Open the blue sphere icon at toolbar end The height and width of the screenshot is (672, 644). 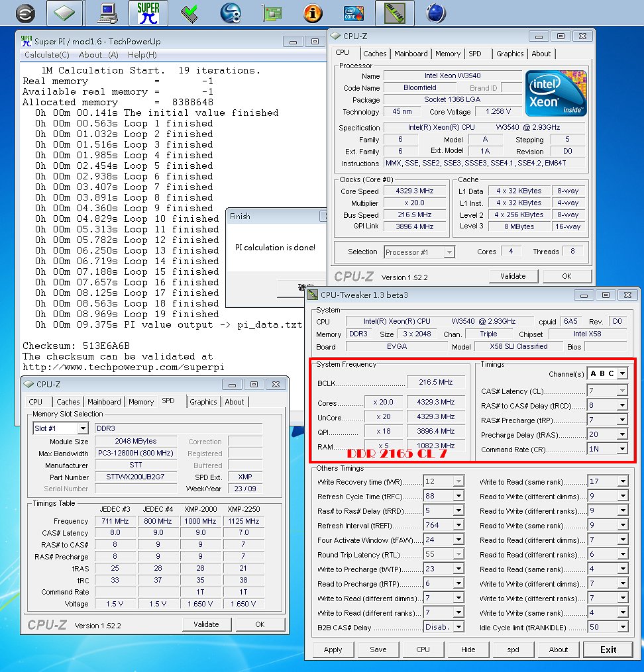[436, 13]
